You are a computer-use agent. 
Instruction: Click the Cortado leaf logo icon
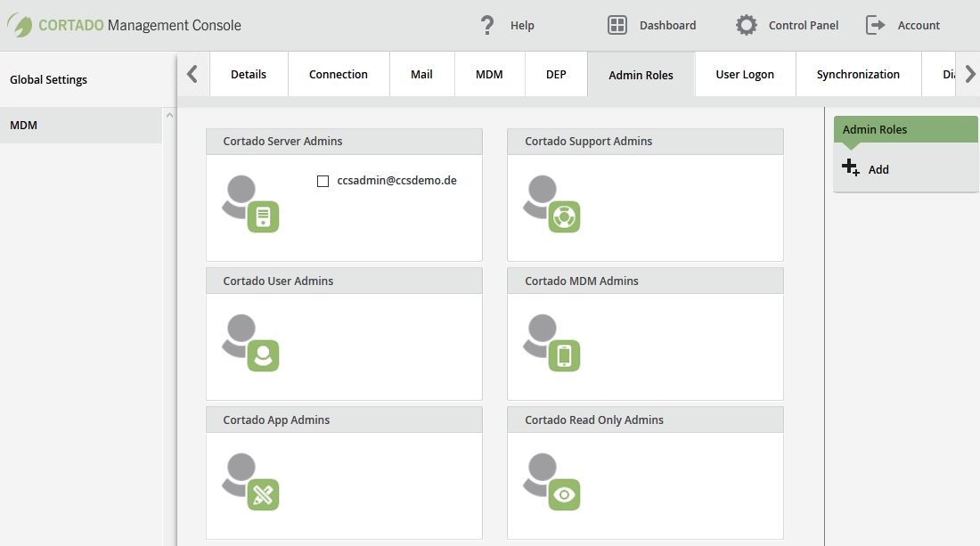pyautogui.click(x=20, y=25)
